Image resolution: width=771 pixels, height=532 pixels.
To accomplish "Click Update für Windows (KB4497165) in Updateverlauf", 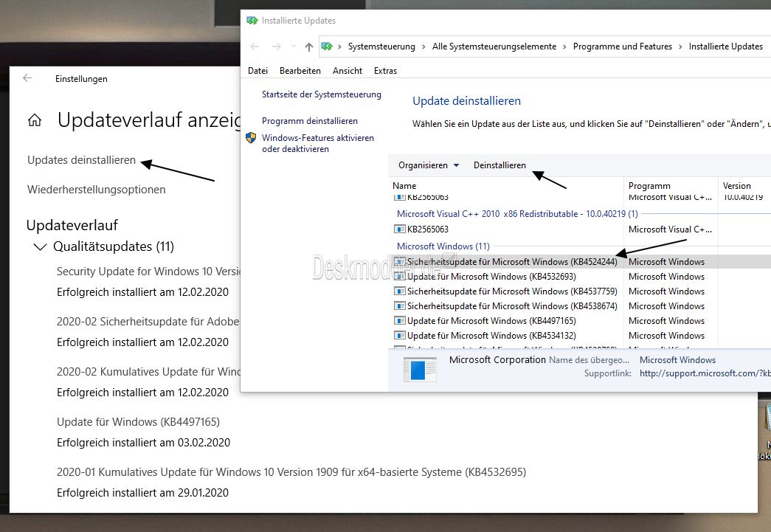I will coord(138,422).
